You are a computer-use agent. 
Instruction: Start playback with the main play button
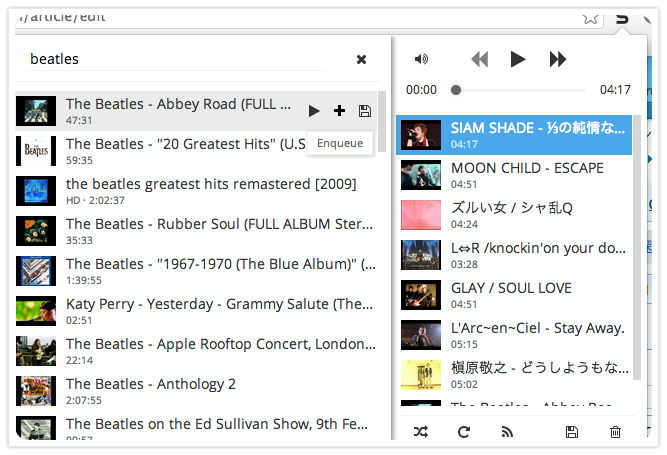(x=518, y=59)
